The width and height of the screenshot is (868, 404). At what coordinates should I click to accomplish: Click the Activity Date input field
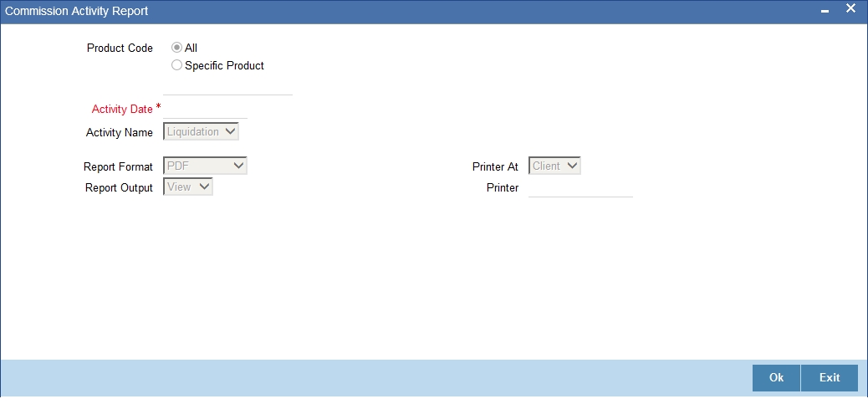tap(206, 110)
